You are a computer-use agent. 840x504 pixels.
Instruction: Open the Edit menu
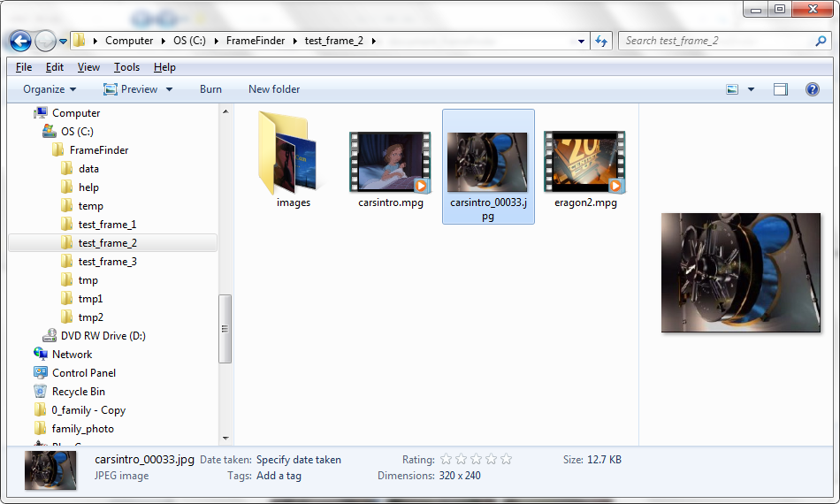tap(55, 67)
